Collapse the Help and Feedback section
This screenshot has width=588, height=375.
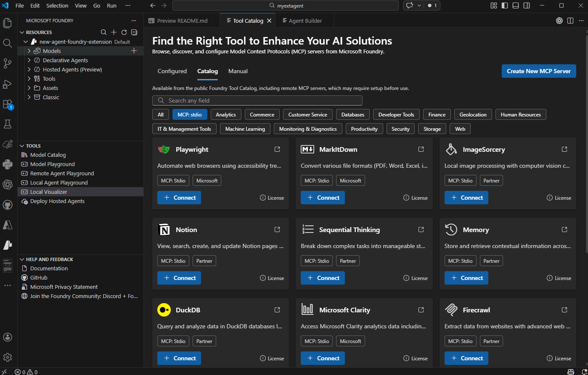pyautogui.click(x=22, y=259)
